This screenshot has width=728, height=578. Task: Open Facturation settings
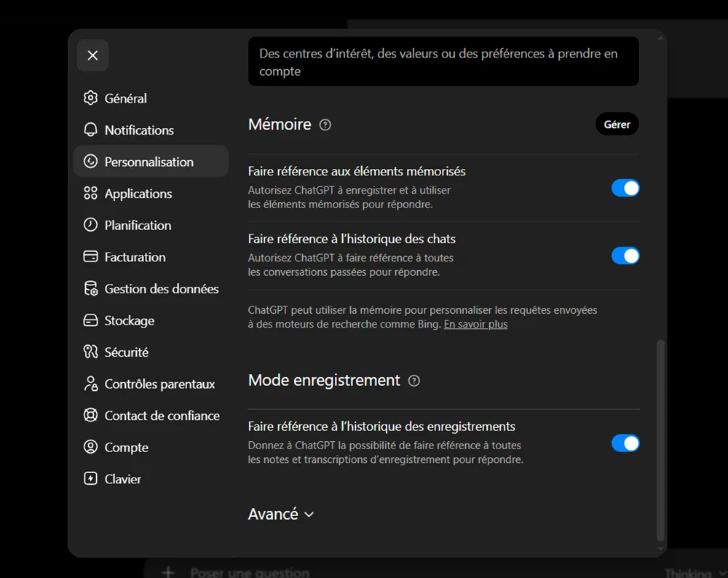pos(151,256)
